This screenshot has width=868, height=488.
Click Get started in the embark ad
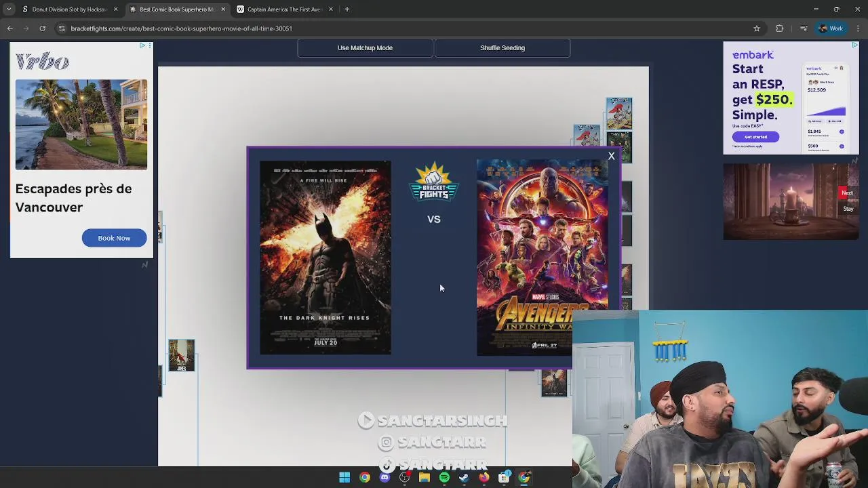755,137
